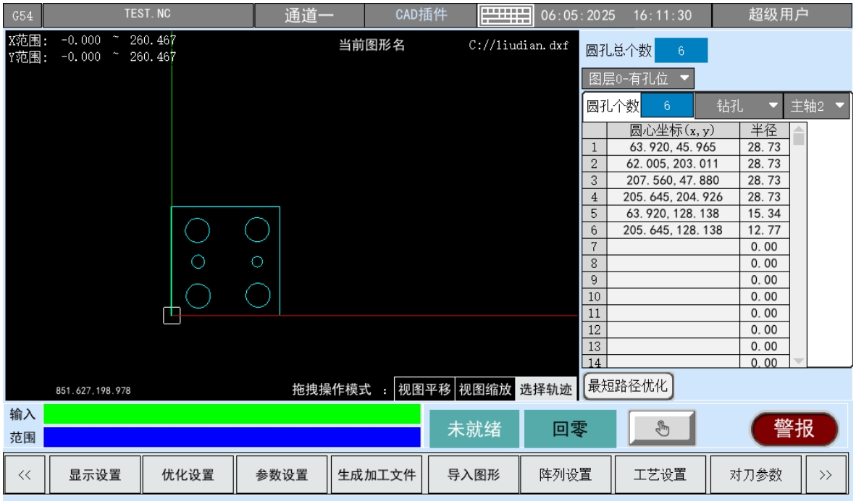Click the date and time display
The image size is (856, 504).
click(616, 15)
